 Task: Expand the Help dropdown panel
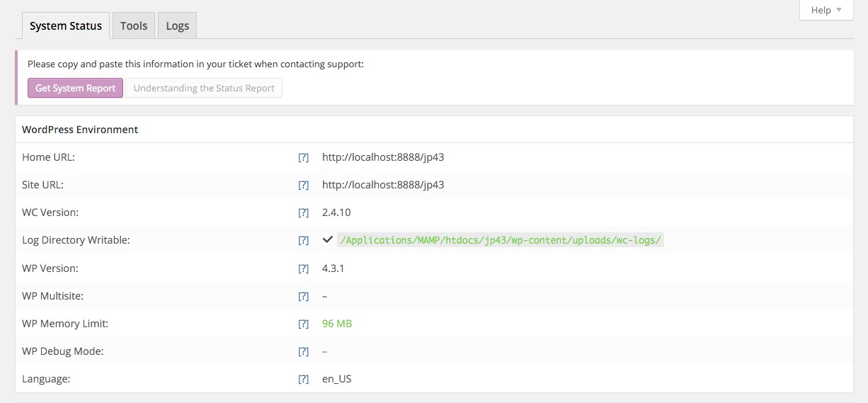(x=826, y=10)
